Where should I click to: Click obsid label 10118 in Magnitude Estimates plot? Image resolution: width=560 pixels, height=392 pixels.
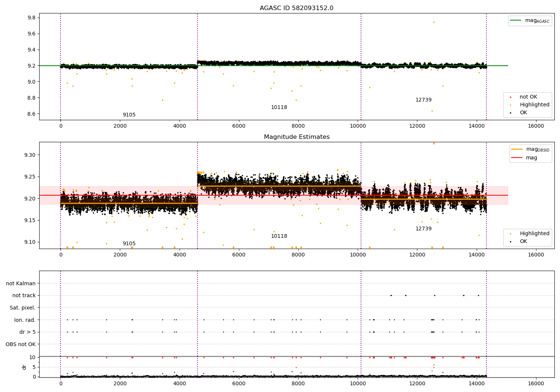(279, 236)
